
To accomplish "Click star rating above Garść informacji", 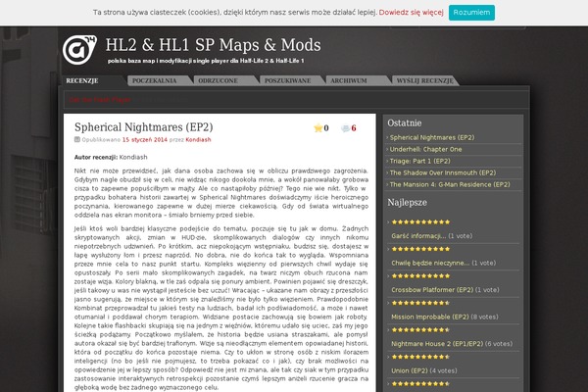I will tap(420, 222).
